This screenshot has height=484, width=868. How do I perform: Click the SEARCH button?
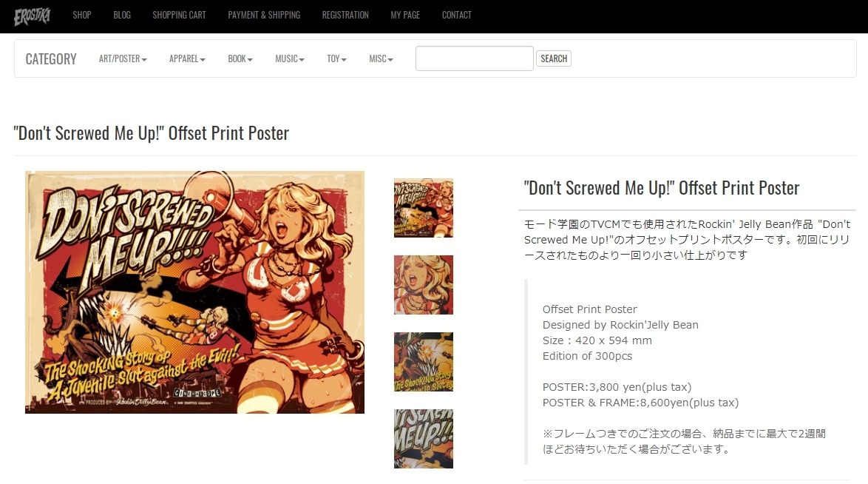click(554, 58)
